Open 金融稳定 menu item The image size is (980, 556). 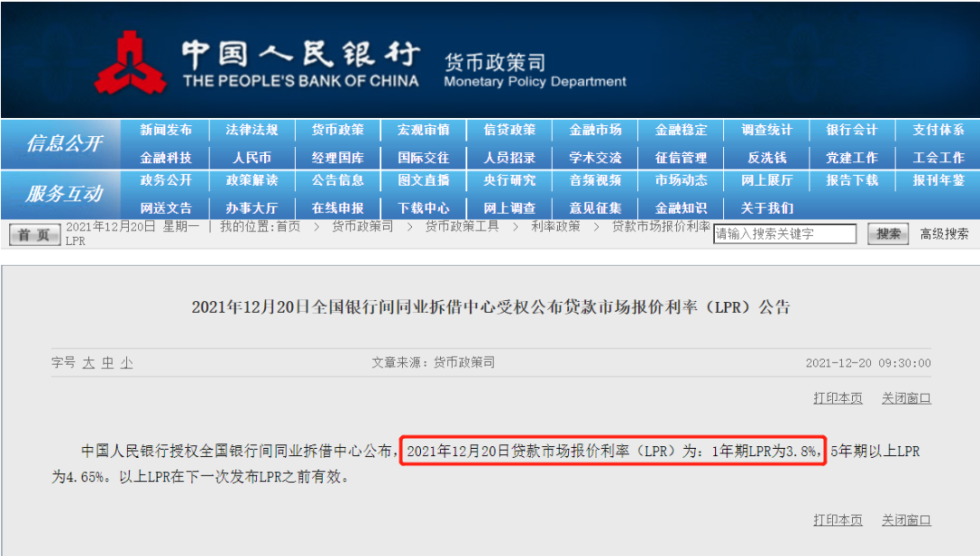point(681,130)
